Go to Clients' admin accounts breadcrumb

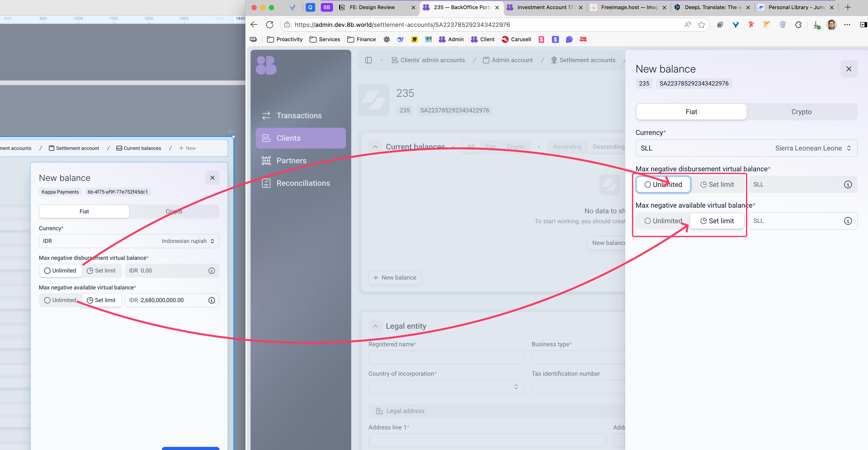pos(428,60)
